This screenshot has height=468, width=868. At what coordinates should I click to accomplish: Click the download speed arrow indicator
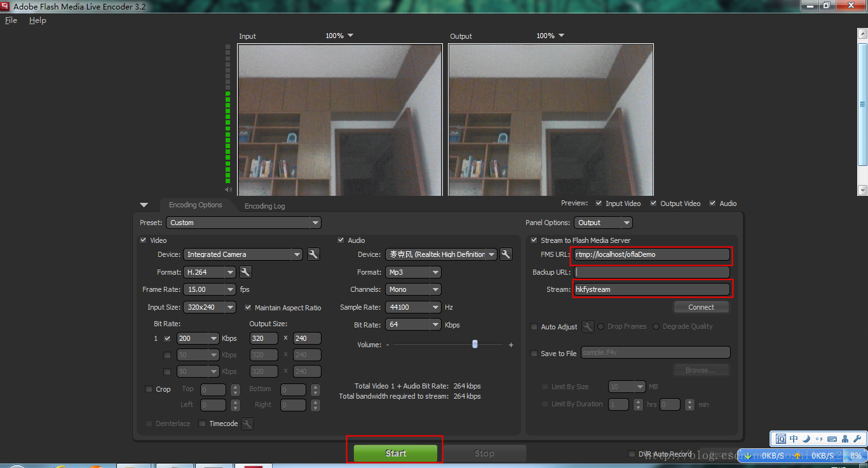point(748,456)
